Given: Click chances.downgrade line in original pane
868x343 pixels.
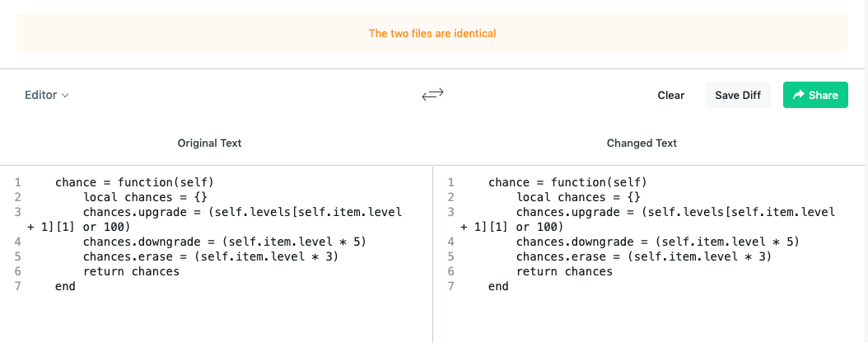Looking at the screenshot, I should [225, 242].
